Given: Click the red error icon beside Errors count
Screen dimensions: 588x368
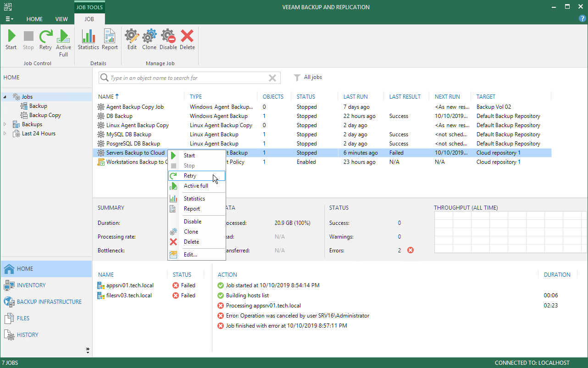Looking at the screenshot, I should click(410, 250).
